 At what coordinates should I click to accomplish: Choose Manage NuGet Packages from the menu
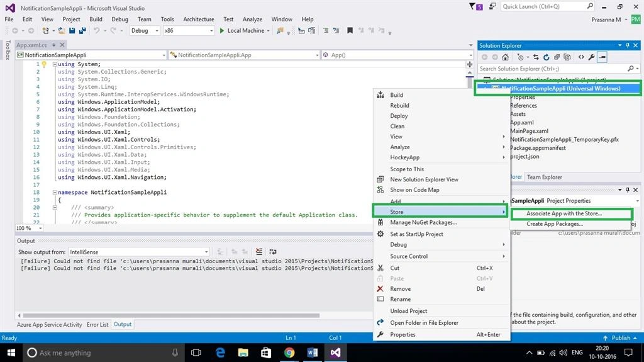(423, 222)
